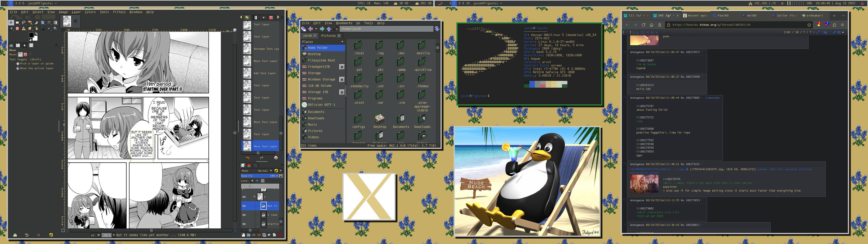Select 'Pick a layer or guide' option

pyautogui.click(x=18, y=64)
